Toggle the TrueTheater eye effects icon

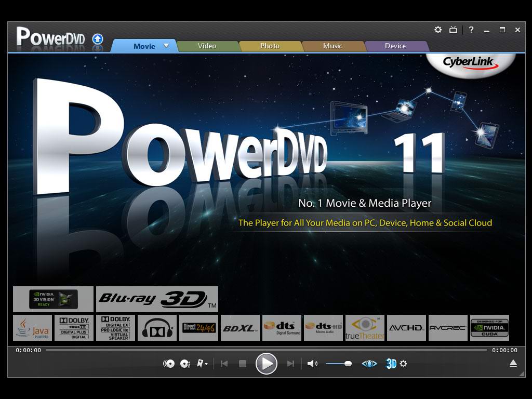coord(369,364)
